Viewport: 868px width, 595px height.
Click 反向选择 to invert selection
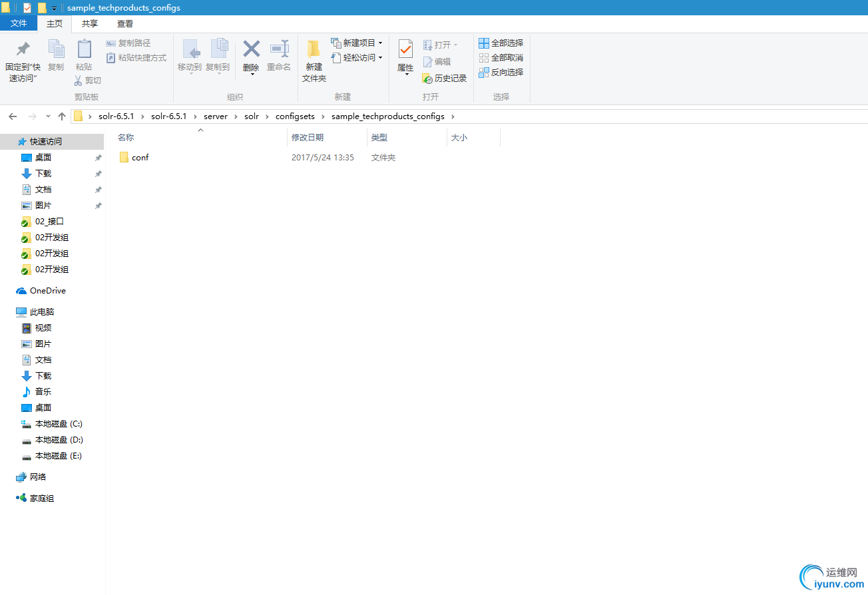tap(501, 73)
